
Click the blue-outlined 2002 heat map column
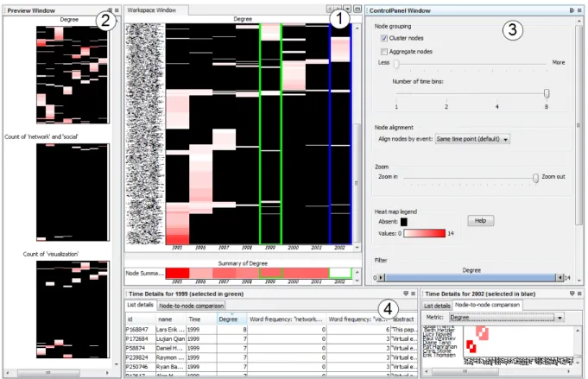340,134
